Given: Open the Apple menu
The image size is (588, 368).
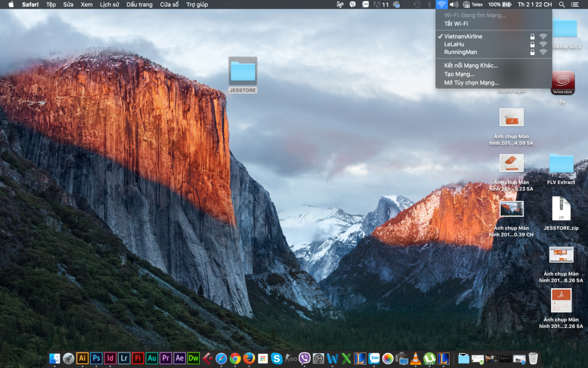Looking at the screenshot, I should 10,5.
